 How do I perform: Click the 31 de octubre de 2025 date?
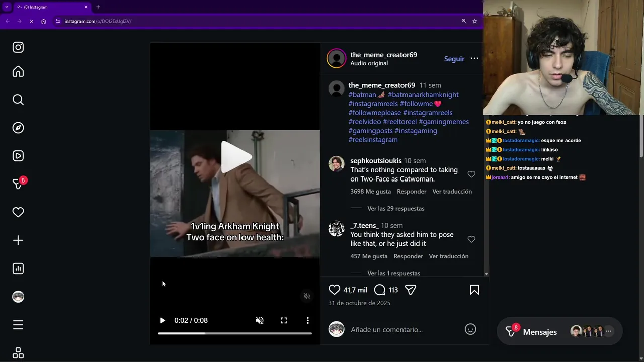coord(359,303)
